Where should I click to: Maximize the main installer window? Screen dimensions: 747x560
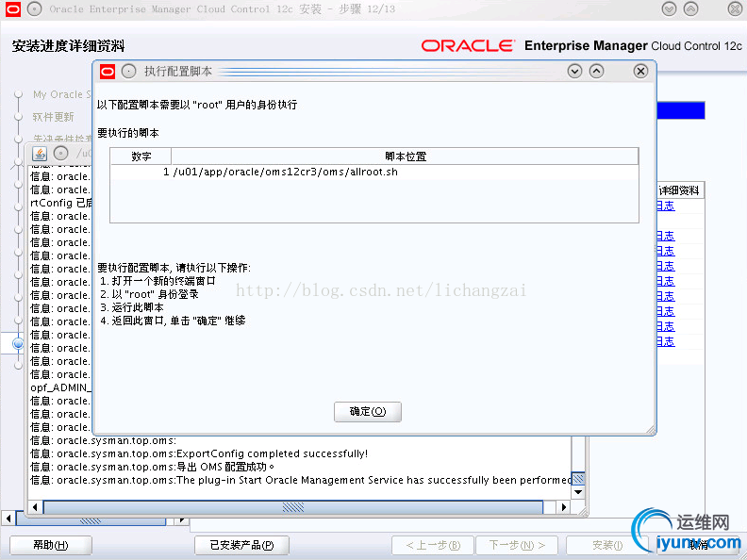[690, 8]
